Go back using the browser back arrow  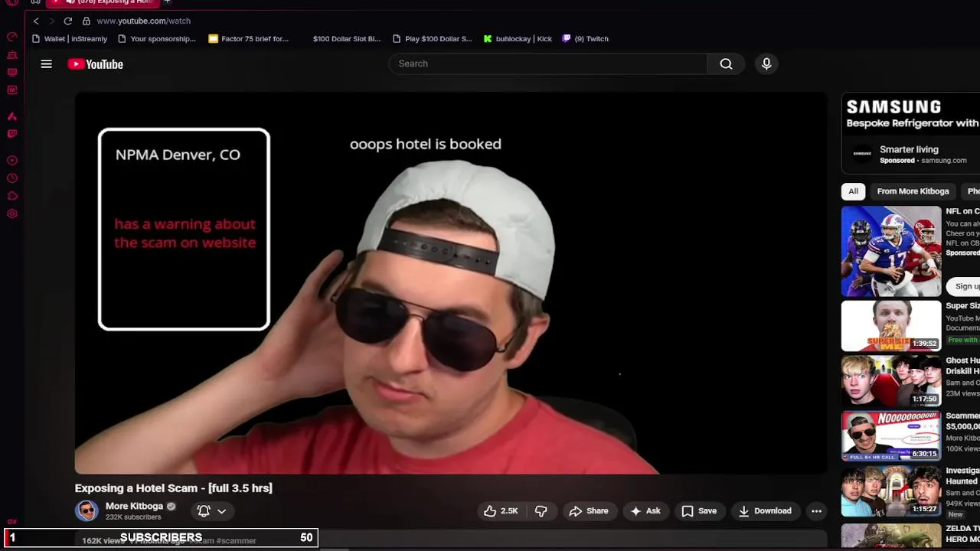click(36, 21)
